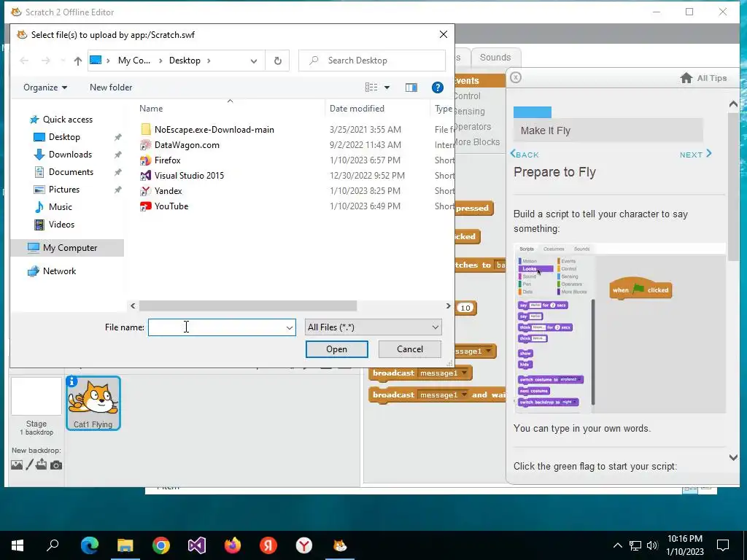The image size is (747, 560).
Task: Go up one folder level arrow
Action: 77,61
